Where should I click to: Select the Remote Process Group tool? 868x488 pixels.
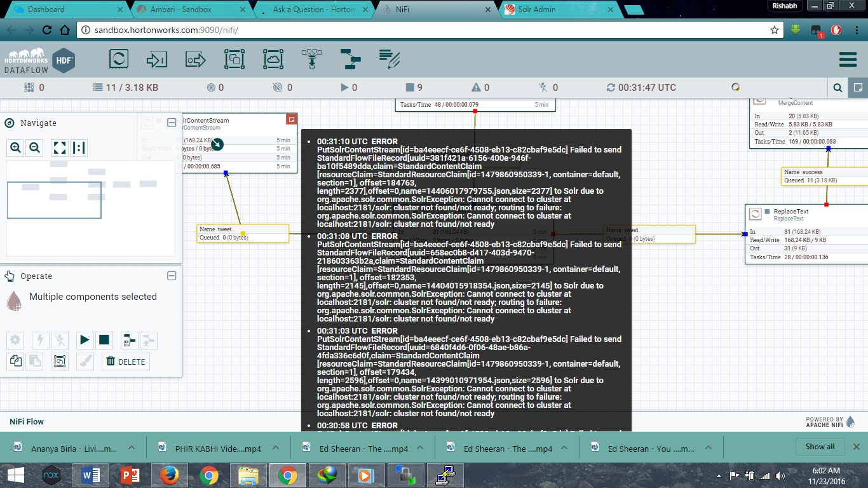pos(273,59)
